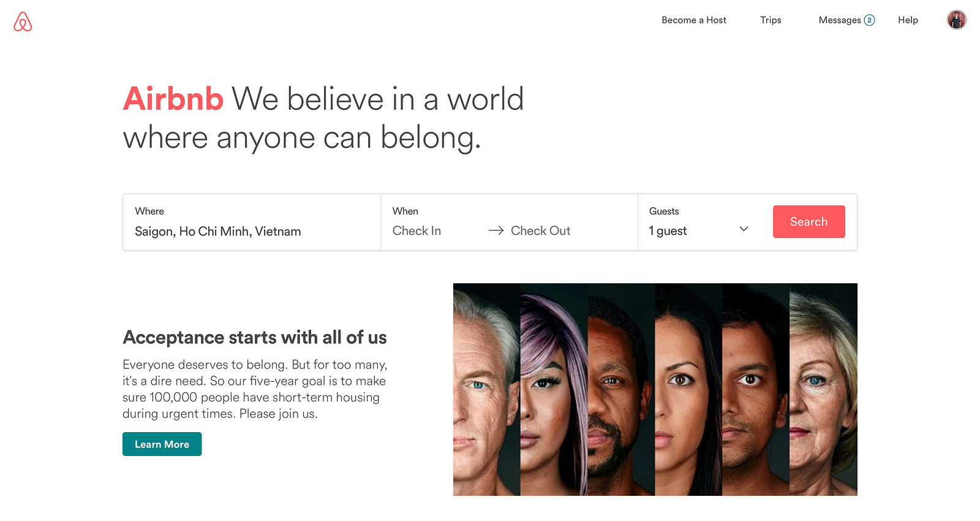Viewport: 980px width, 521px height.
Task: Click the Messages notification badge showing 2
Action: pos(869,20)
